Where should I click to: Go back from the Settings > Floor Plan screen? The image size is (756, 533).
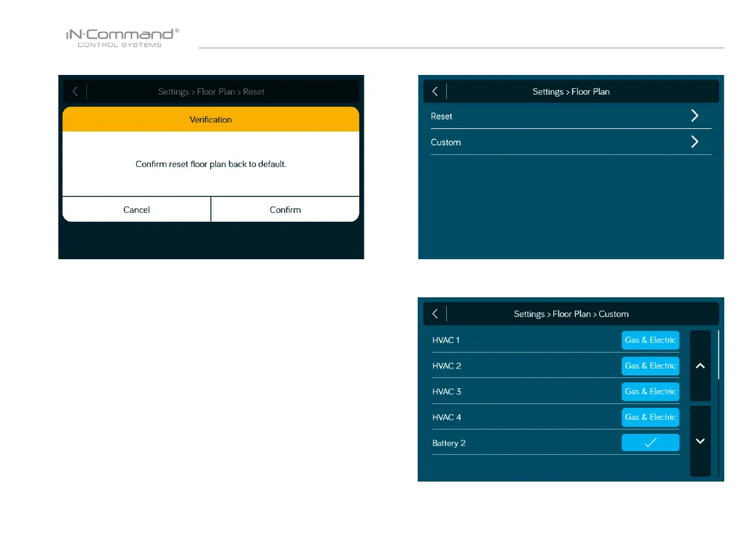[x=435, y=91]
